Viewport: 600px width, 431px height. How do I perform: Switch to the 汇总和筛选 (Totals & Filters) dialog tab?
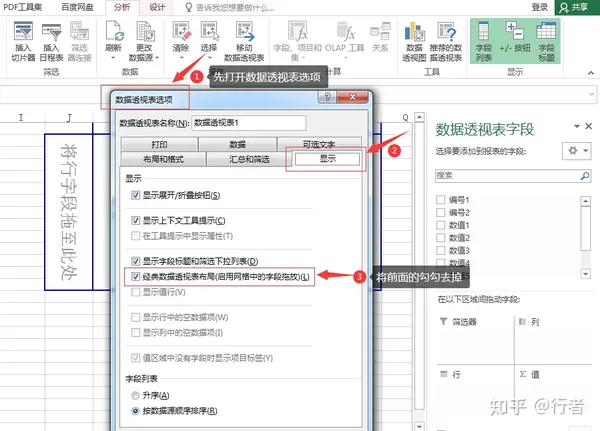pos(249,159)
